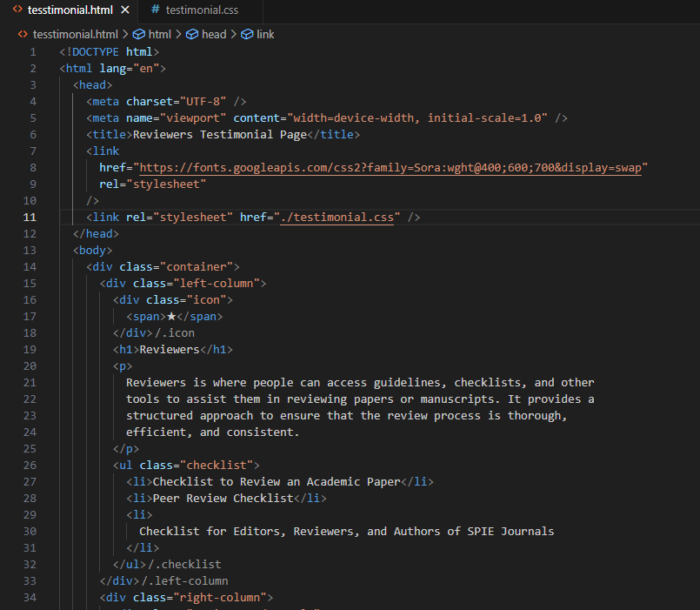Click "Checklist to Review an Academic Paper"
This screenshot has height=610, width=700.
(x=277, y=482)
